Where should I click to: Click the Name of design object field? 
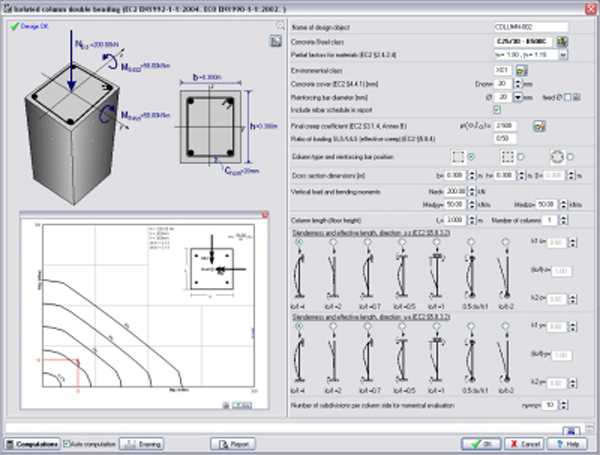pyautogui.click(x=530, y=26)
